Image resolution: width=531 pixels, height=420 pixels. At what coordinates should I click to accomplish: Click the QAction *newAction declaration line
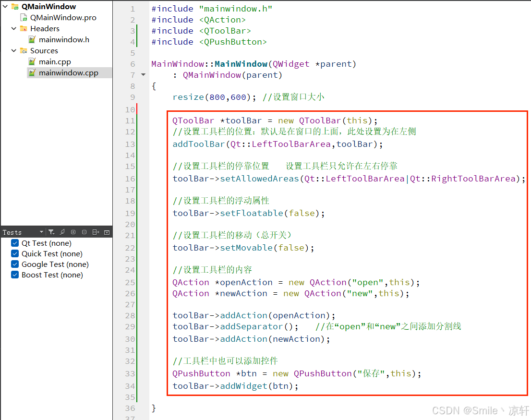point(291,293)
